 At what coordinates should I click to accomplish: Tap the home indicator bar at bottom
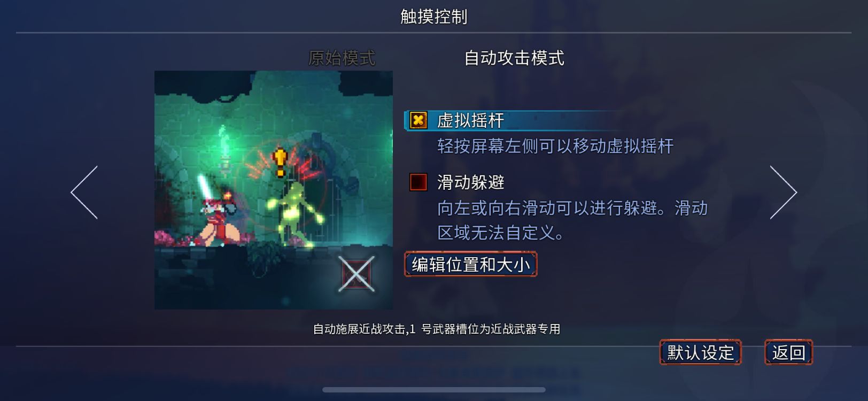pyautogui.click(x=434, y=390)
